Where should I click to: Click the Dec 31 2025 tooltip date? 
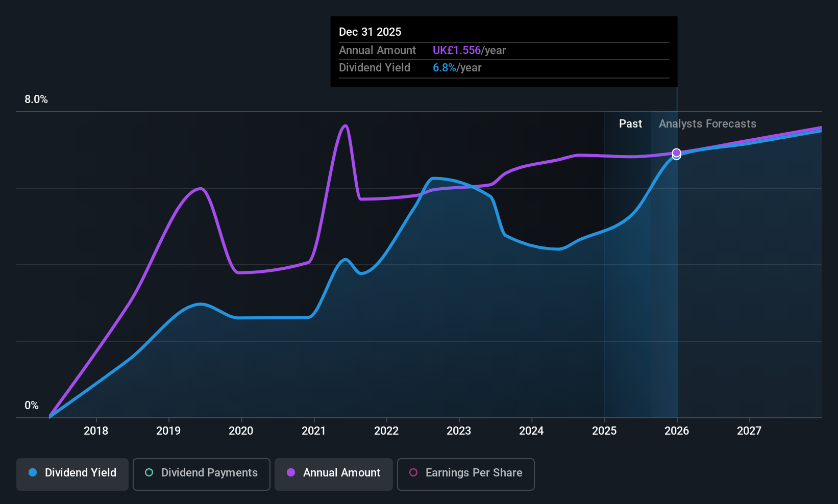tap(370, 32)
